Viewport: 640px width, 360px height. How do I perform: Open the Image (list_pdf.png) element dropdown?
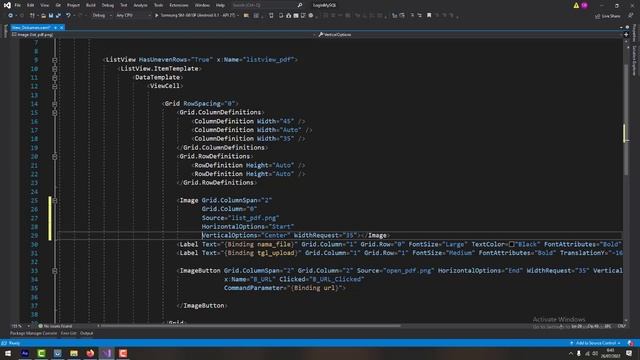point(163,35)
